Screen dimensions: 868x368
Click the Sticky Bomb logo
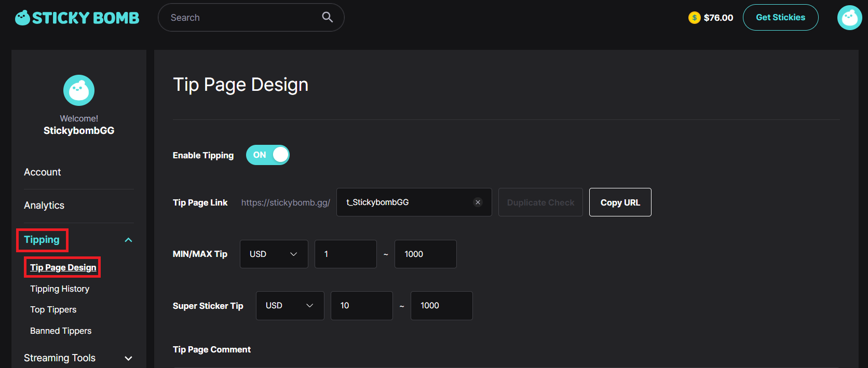pyautogui.click(x=77, y=18)
